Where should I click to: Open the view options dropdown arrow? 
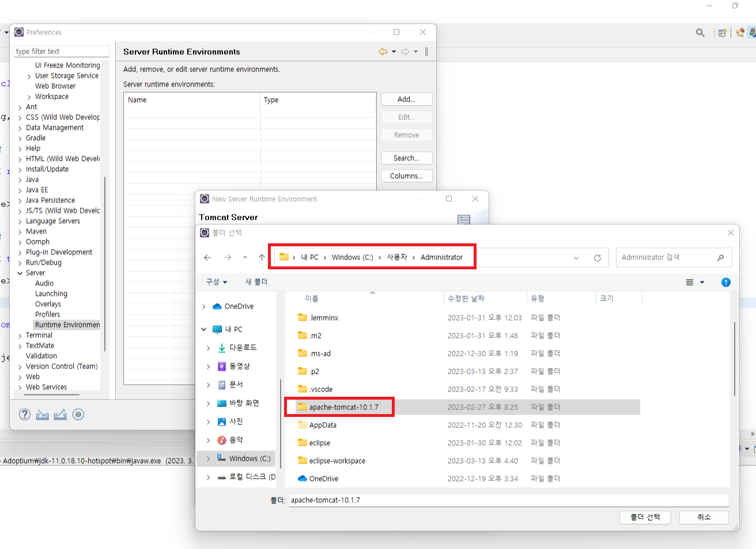702,282
